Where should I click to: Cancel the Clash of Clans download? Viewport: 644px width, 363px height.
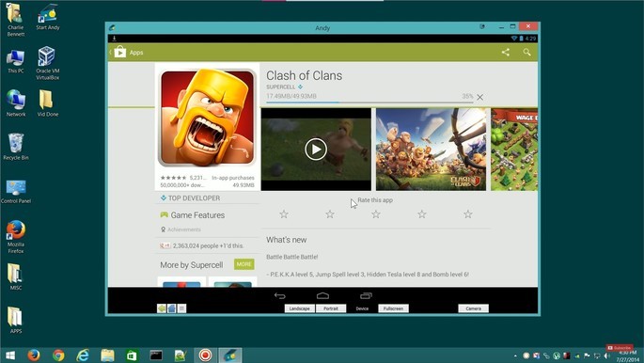point(479,97)
